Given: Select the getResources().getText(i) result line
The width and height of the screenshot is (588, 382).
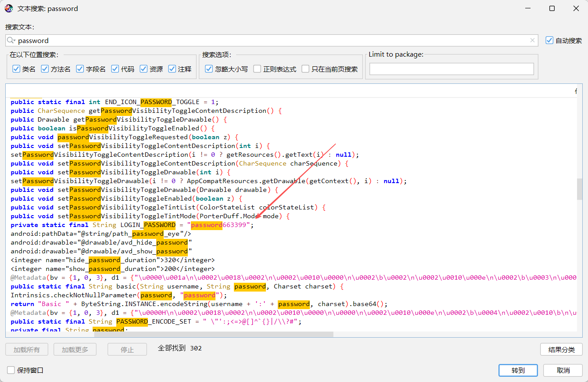Looking at the screenshot, I should click(185, 155).
